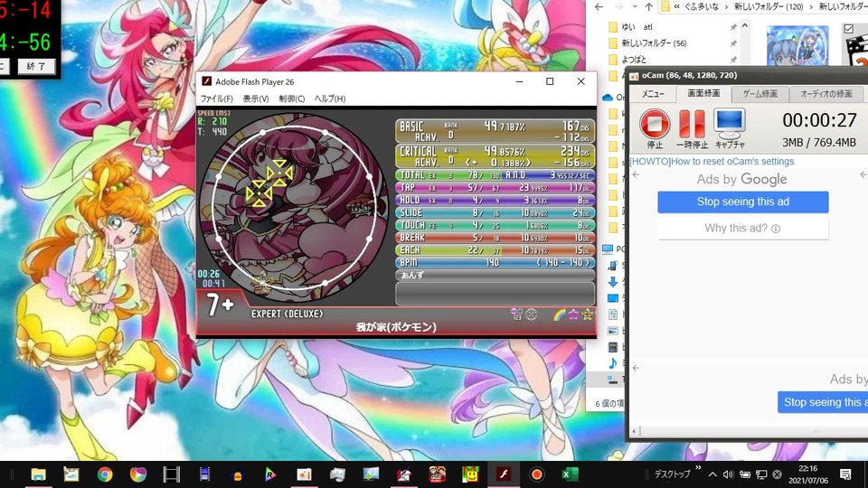Click the purple star icon in the game footer
Image resolution: width=868 pixels, height=488 pixels.
click(x=573, y=314)
